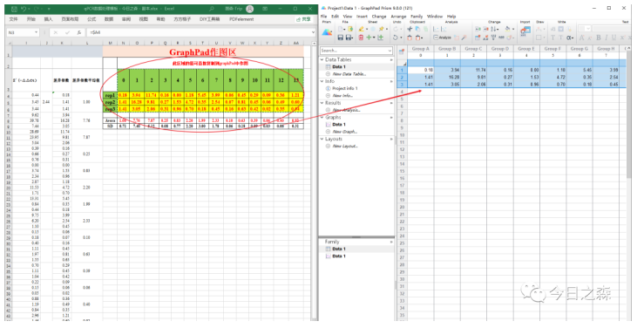Click the Excel save icon in title bar
This screenshot has height=335, width=644.
coord(14,9)
